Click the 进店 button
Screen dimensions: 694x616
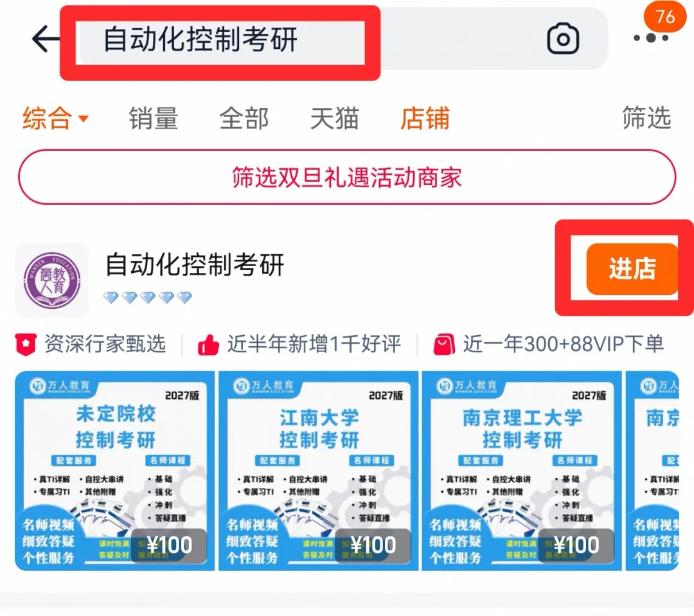tap(632, 268)
